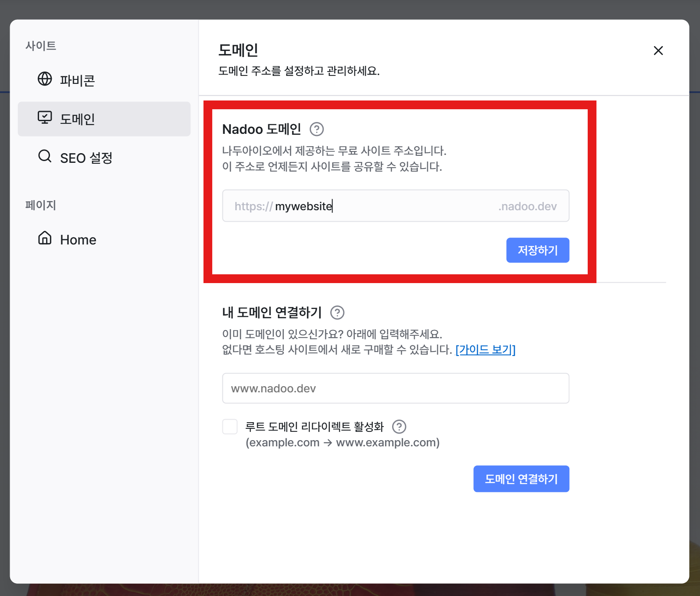Click the 도메인 연결하기 button
This screenshot has width=700, height=596.
click(x=521, y=479)
